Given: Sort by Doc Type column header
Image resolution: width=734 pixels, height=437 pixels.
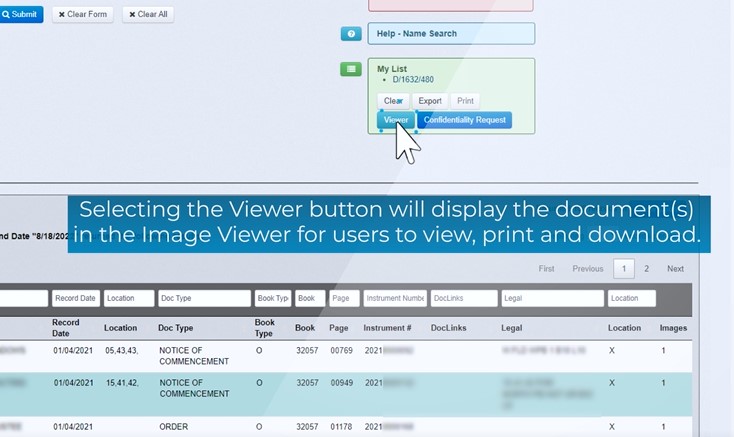Looking at the screenshot, I should pyautogui.click(x=176, y=328).
